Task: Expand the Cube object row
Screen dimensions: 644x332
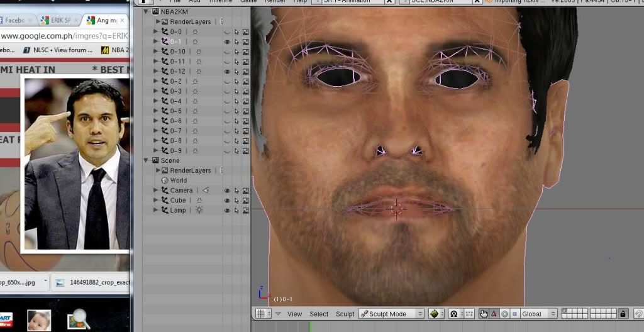Action: [156, 200]
